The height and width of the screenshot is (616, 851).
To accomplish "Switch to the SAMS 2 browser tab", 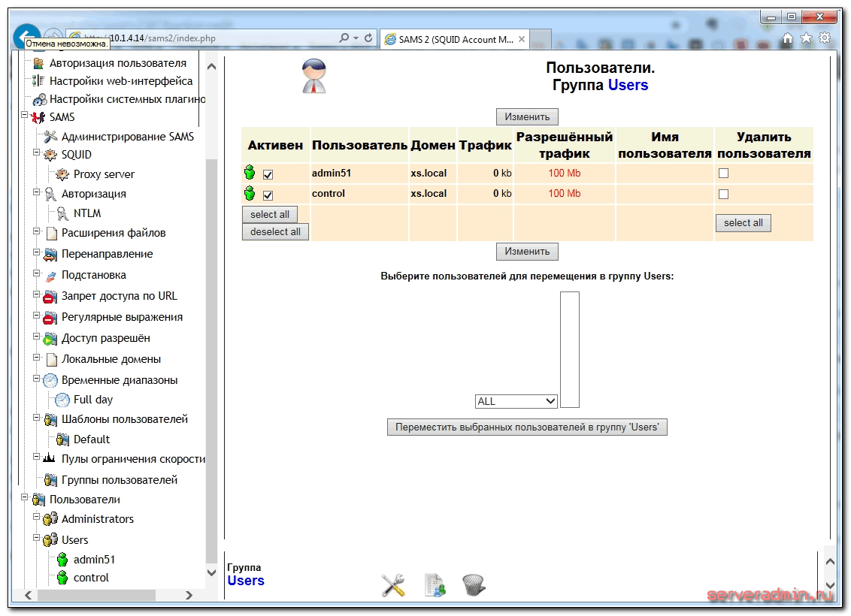I will tap(455, 39).
